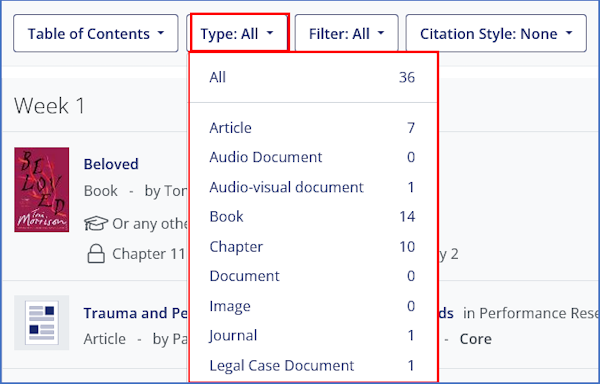This screenshot has width=600, height=384.
Task: Open the Filter: All dropdown
Action: click(x=347, y=34)
